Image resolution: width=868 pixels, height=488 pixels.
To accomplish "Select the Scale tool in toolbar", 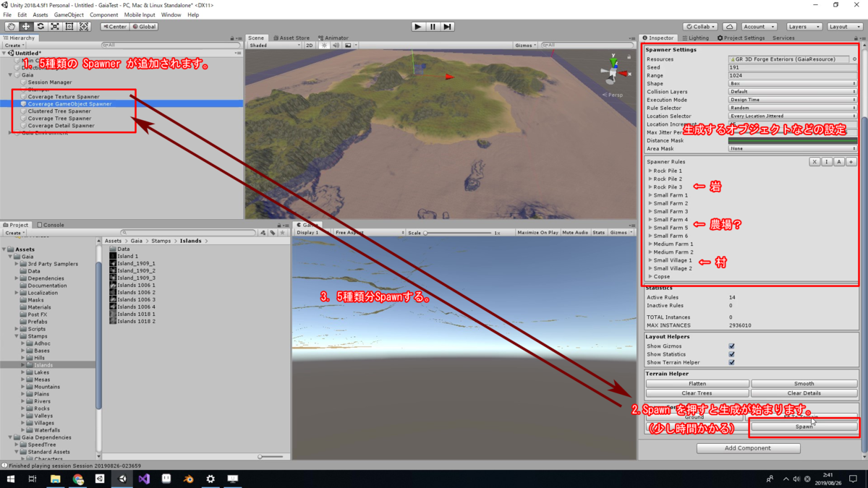I will tap(55, 27).
